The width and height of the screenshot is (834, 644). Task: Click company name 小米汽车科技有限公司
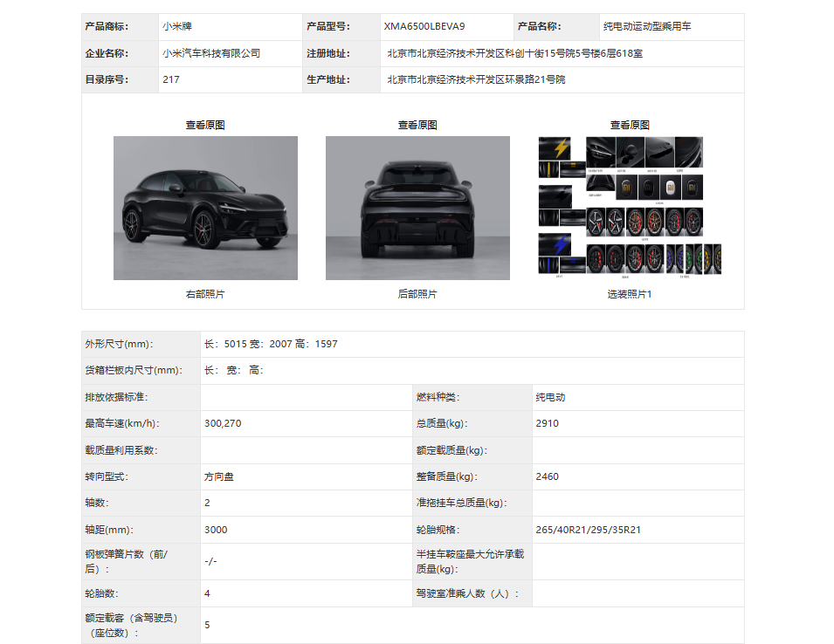[211, 53]
